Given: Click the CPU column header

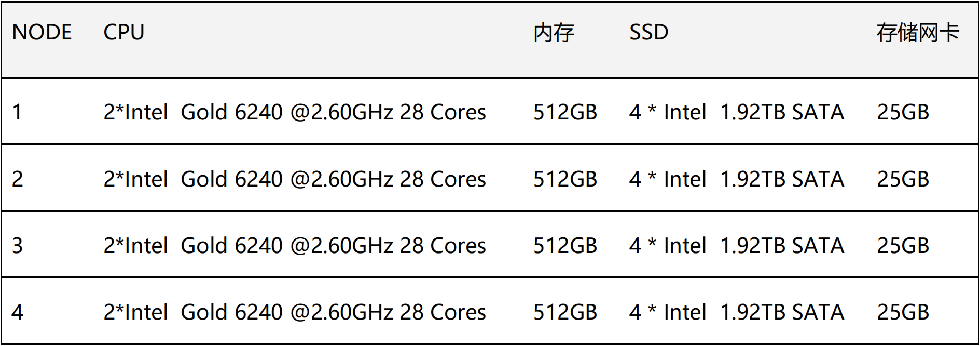Looking at the screenshot, I should 124,32.
